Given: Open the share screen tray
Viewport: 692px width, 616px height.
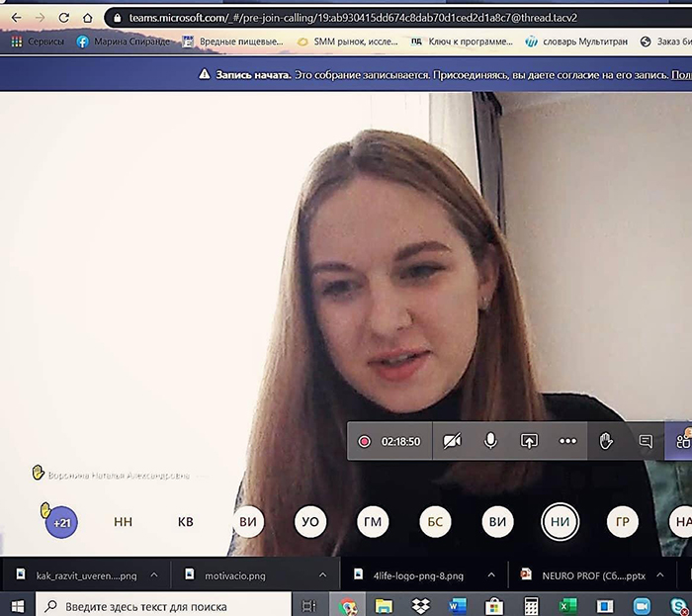Looking at the screenshot, I should click(529, 441).
